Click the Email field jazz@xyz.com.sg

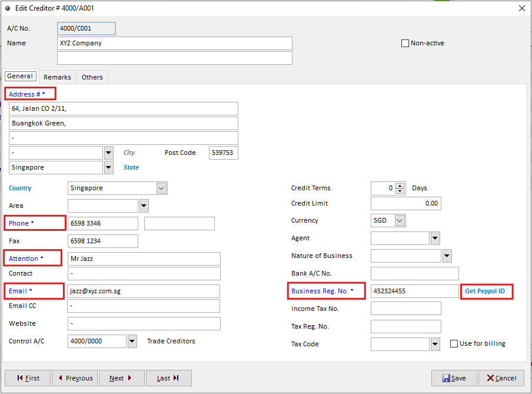point(144,292)
